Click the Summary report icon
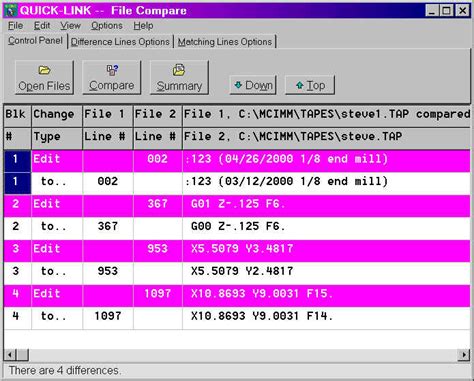The width and height of the screenshot is (474, 381). pos(179,70)
